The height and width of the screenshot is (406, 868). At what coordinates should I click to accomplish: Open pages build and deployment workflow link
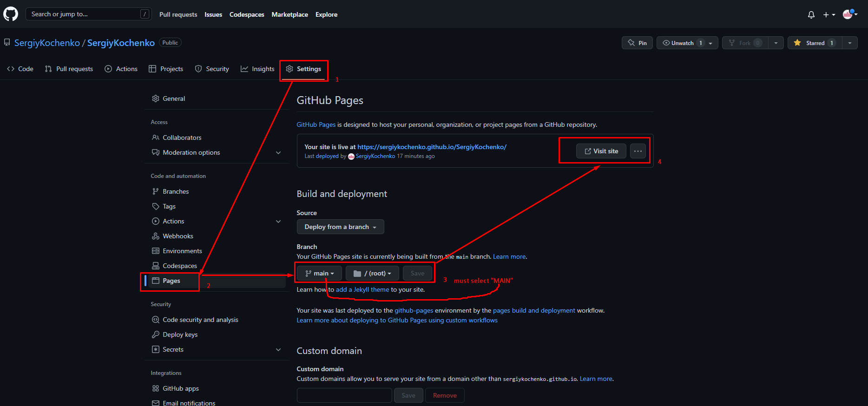tap(534, 310)
